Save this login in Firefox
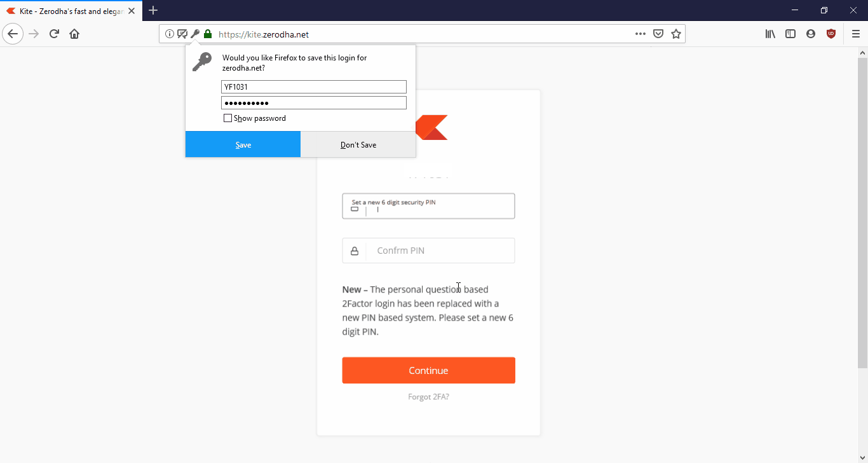This screenshot has width=868, height=463. [243, 144]
